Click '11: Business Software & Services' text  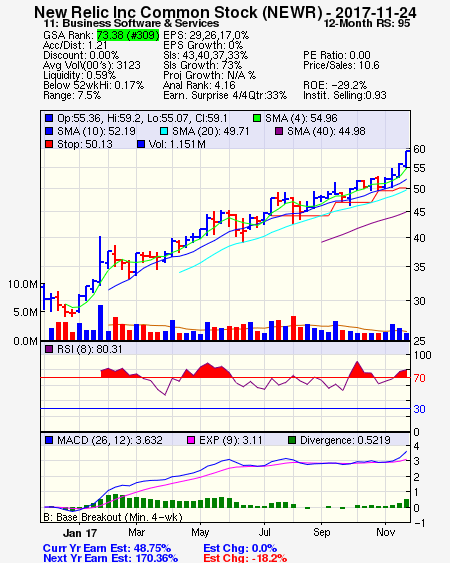click(x=131, y=24)
